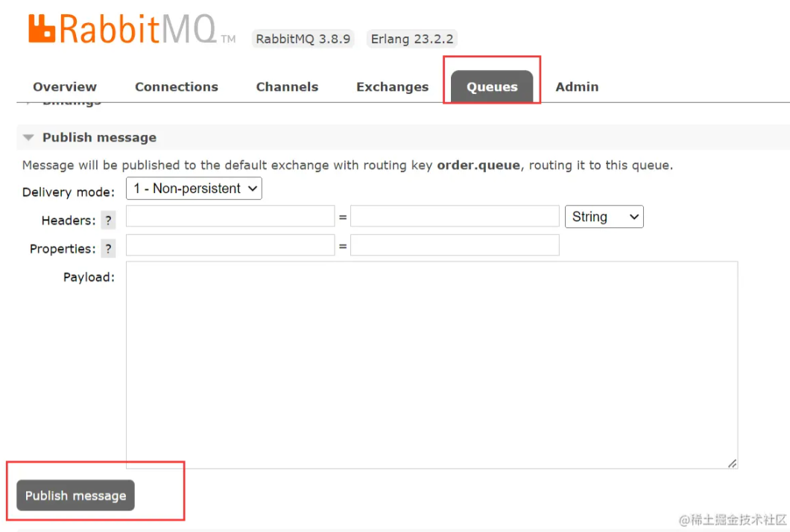Focus the Headers name input field
The height and width of the screenshot is (532, 790).
[x=230, y=216]
